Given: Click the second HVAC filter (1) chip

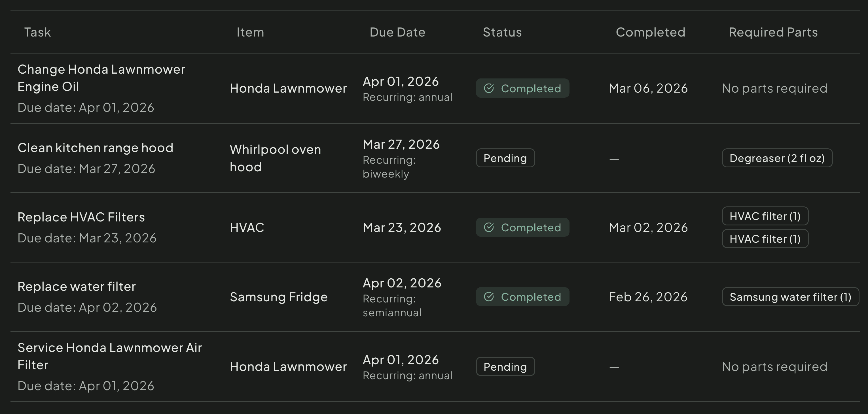Looking at the screenshot, I should (765, 239).
